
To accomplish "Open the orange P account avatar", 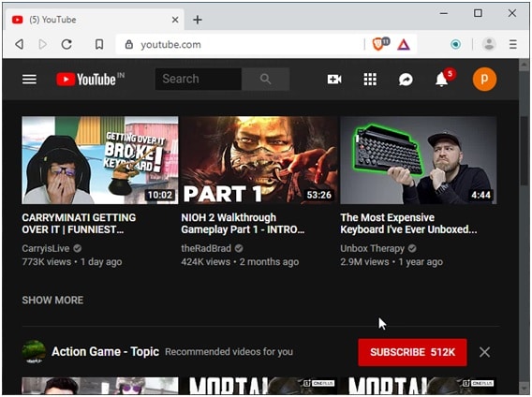I will coord(484,80).
